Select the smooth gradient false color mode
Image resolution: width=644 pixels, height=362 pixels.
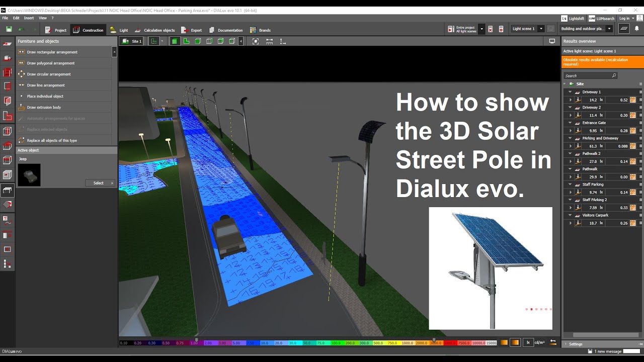coord(504,342)
